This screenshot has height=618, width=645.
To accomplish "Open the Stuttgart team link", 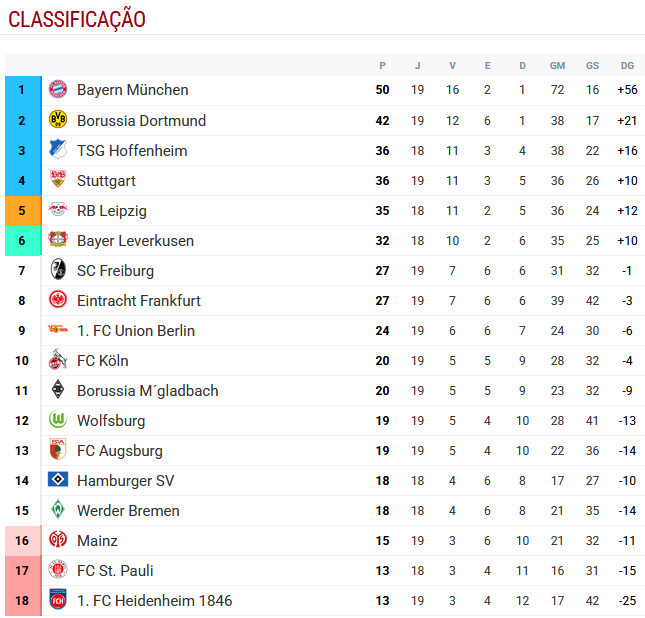I will click(x=106, y=181).
